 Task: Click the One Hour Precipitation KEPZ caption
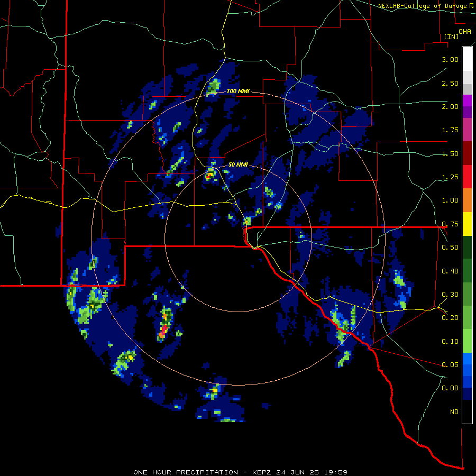point(241,472)
